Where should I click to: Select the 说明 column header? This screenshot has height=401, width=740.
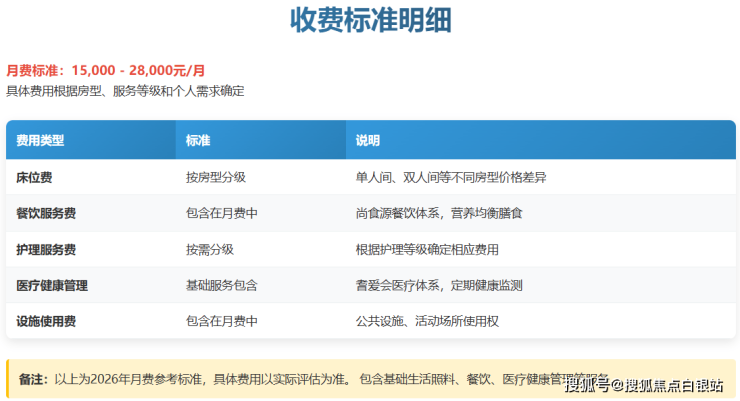(x=368, y=141)
